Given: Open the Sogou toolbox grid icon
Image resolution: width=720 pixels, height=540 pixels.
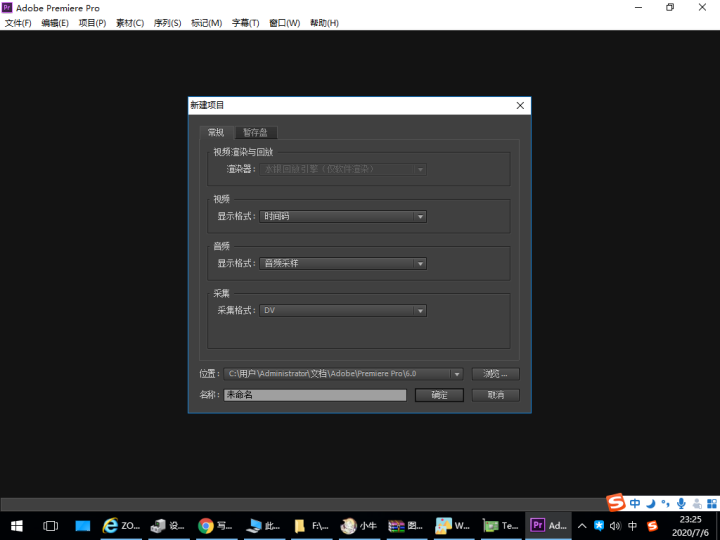Looking at the screenshot, I should pos(712,503).
